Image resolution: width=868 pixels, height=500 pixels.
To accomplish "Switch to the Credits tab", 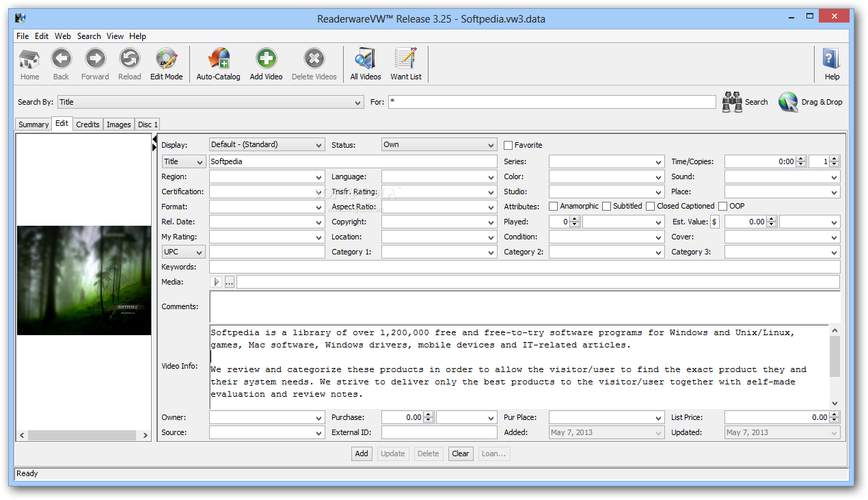I will 87,124.
